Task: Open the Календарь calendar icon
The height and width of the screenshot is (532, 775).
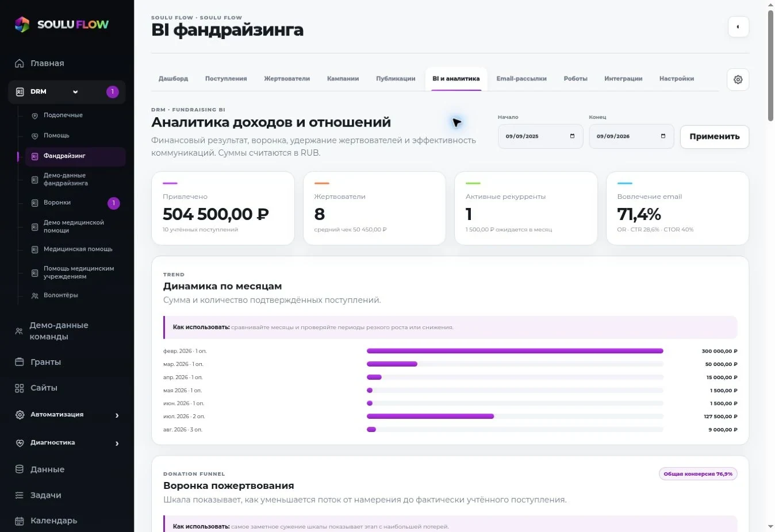Action: pyautogui.click(x=20, y=521)
